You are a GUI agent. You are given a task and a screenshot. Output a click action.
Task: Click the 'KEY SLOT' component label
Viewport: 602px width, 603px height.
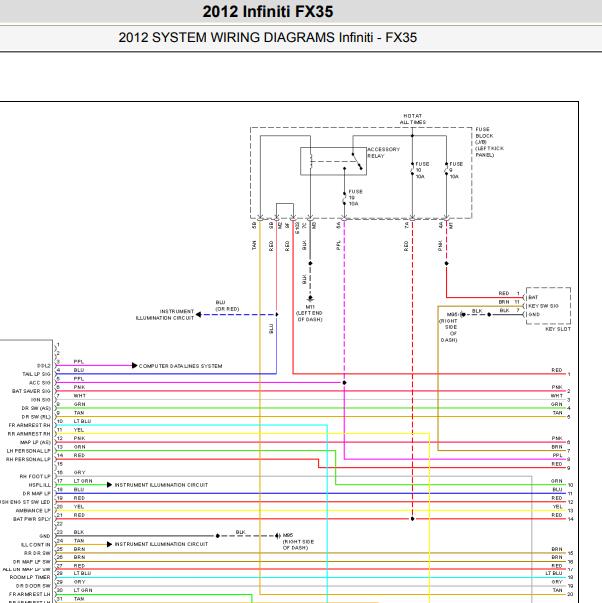[x=558, y=329]
